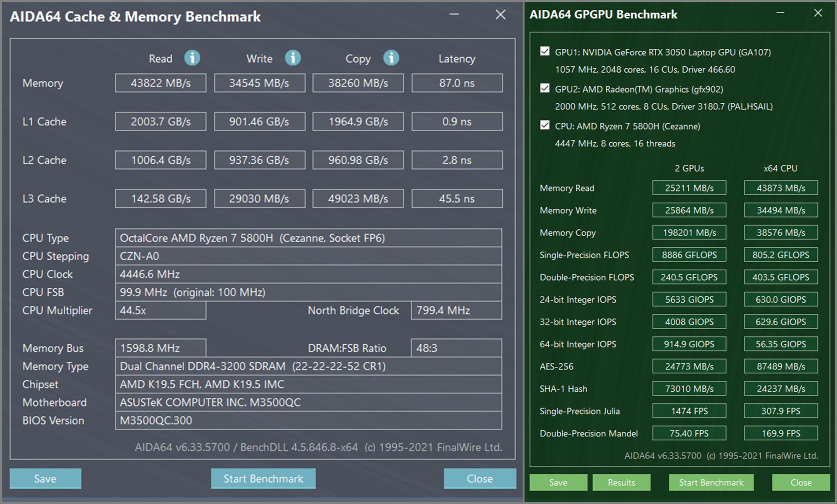Click the info icon next to Read
837x504 pixels.
click(x=192, y=58)
